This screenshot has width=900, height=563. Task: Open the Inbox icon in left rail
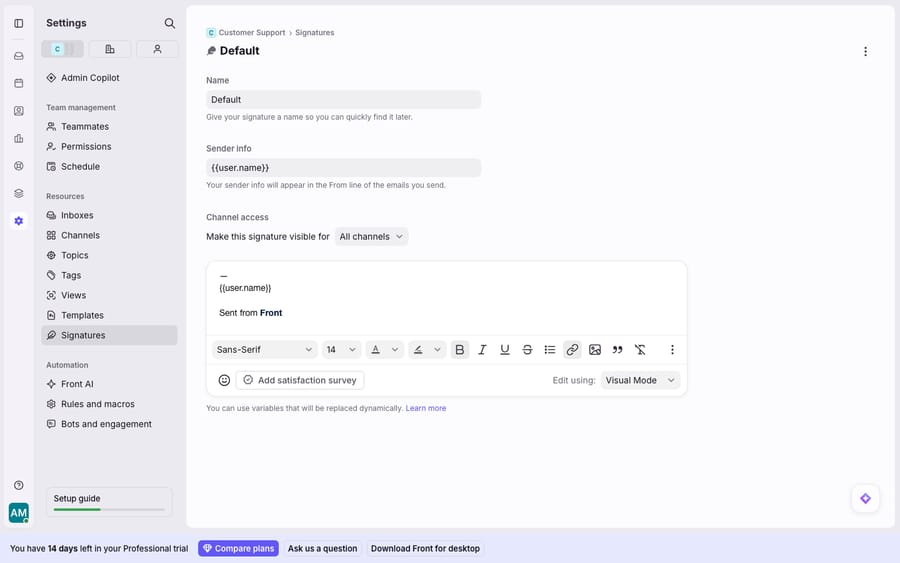tap(18, 56)
